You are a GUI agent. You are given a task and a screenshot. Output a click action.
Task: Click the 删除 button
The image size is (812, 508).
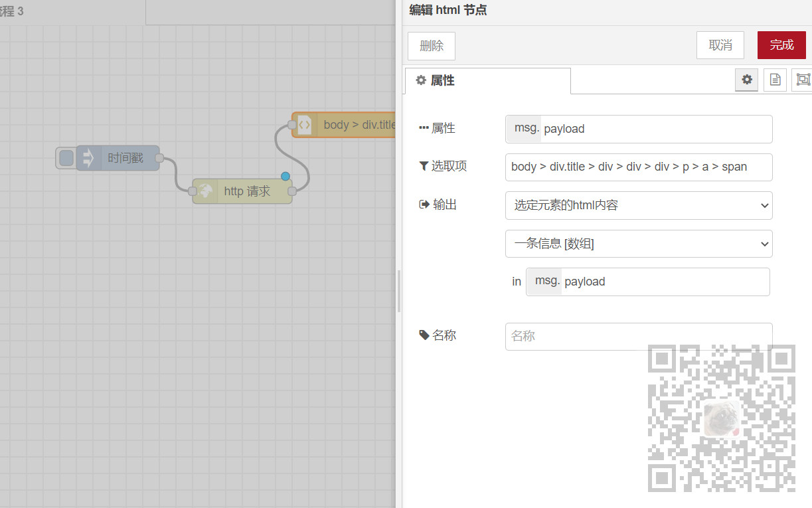(432, 45)
